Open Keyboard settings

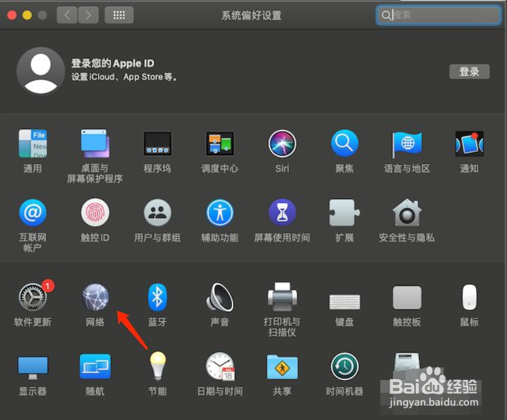pyautogui.click(x=344, y=298)
